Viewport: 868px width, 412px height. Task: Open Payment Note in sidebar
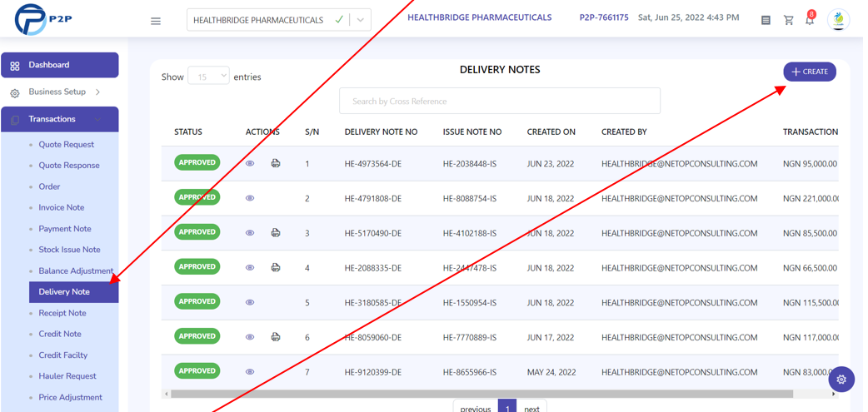click(65, 228)
